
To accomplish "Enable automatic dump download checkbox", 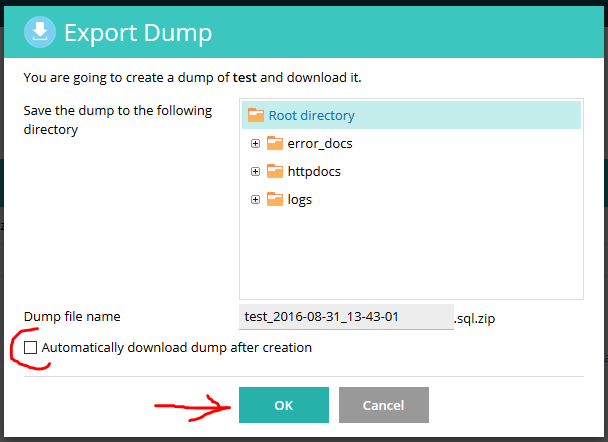I will tap(31, 348).
